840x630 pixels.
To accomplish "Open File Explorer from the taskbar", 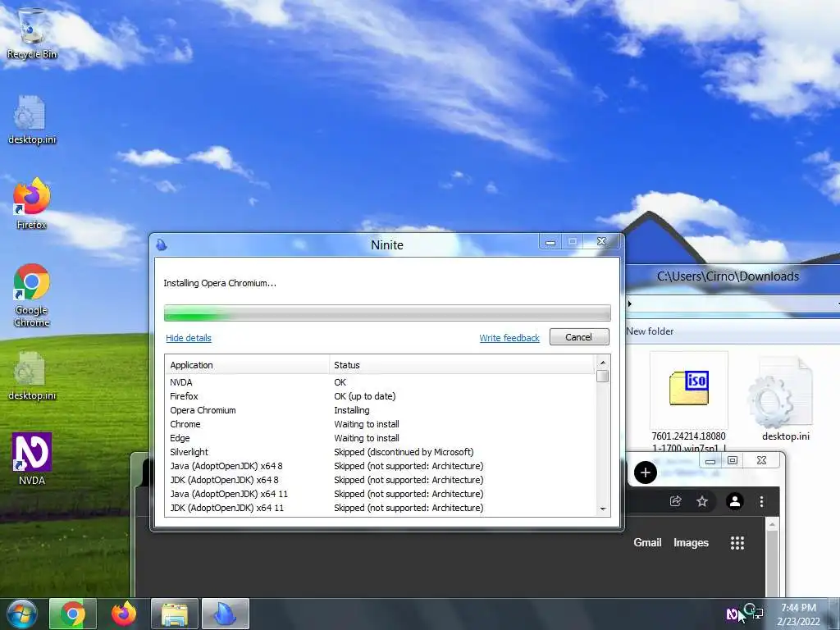I will click(x=175, y=614).
